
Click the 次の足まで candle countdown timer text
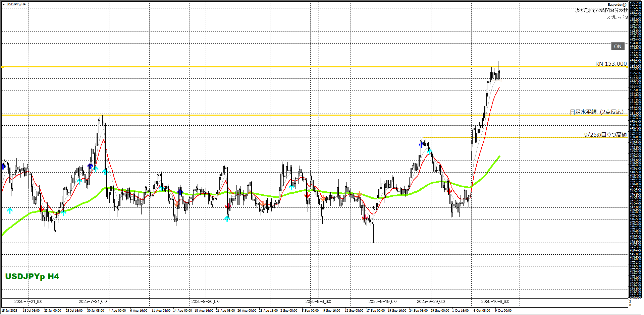pyautogui.click(x=601, y=10)
